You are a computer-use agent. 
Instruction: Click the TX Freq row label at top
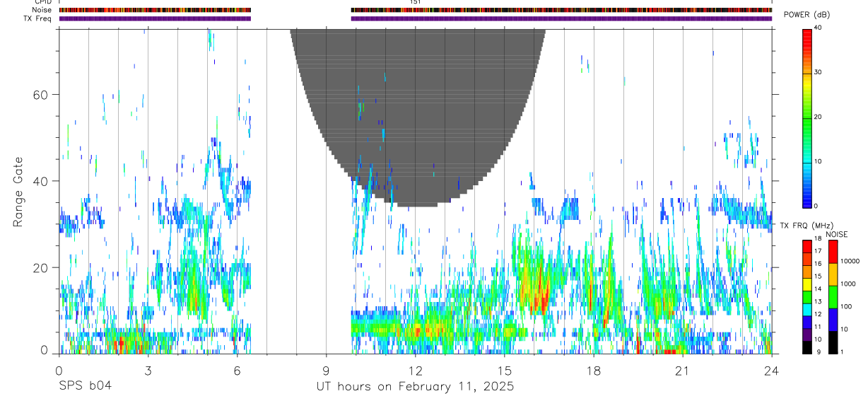[37, 18]
